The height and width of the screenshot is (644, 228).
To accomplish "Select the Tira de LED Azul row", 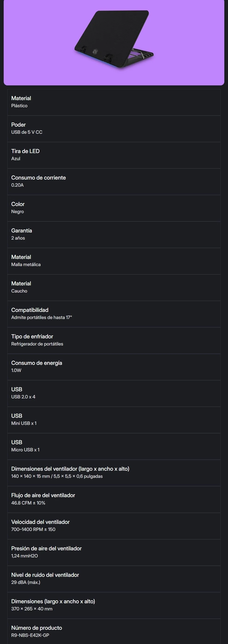I will pyautogui.click(x=114, y=155).
